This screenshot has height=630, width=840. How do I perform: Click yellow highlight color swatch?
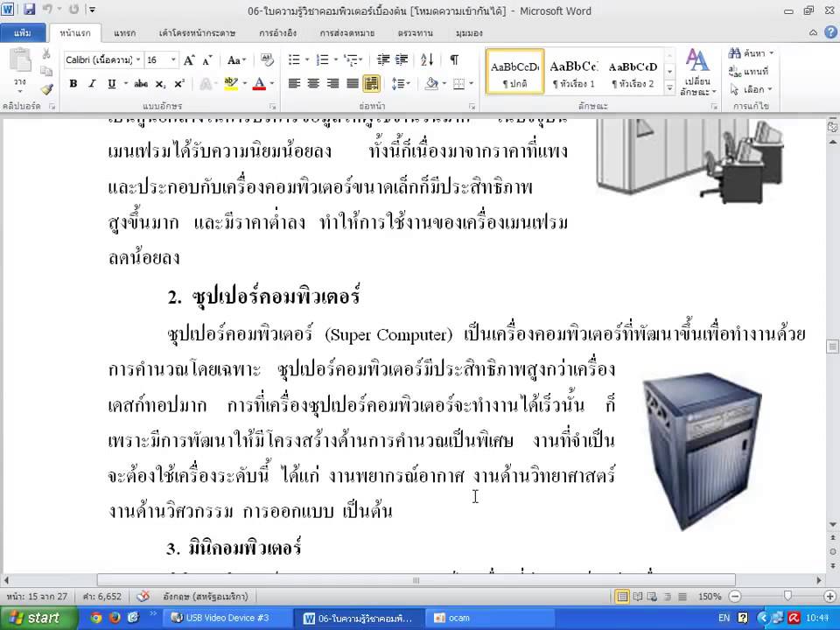click(231, 84)
